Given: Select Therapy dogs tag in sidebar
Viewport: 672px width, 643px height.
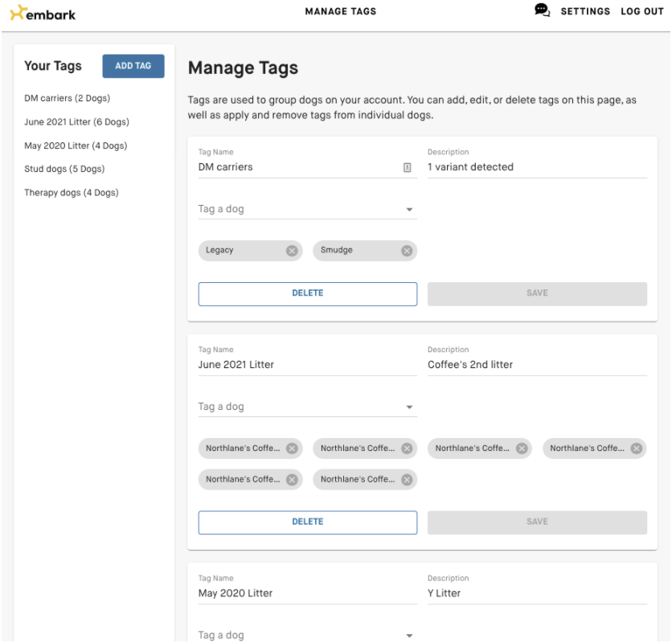Looking at the screenshot, I should (x=72, y=193).
